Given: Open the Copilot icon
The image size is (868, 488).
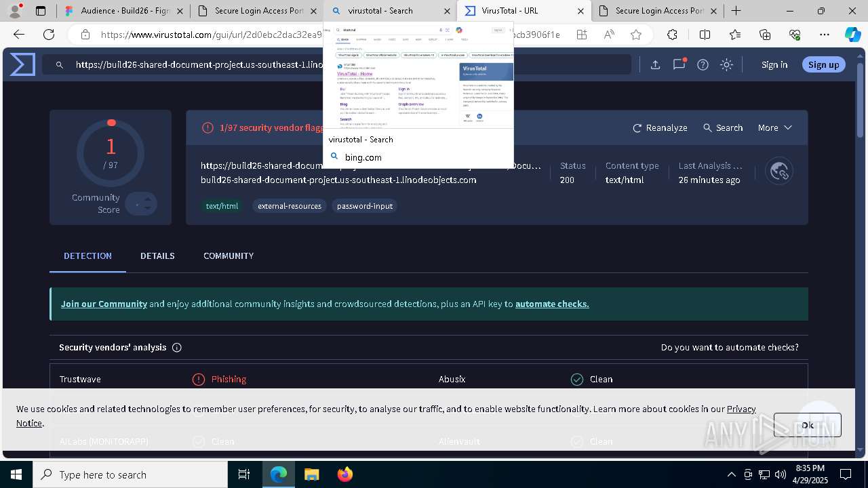Looking at the screenshot, I should point(852,35).
